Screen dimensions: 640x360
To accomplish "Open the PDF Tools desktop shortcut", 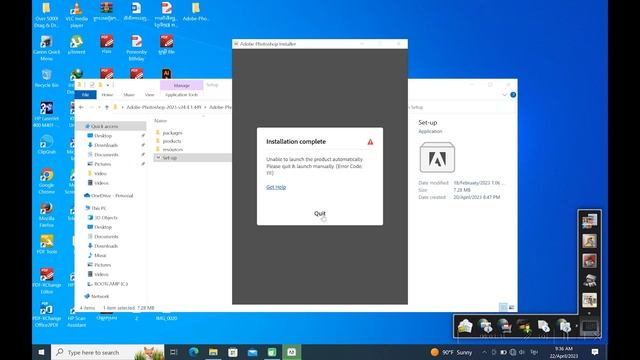I will pyautogui.click(x=47, y=244).
